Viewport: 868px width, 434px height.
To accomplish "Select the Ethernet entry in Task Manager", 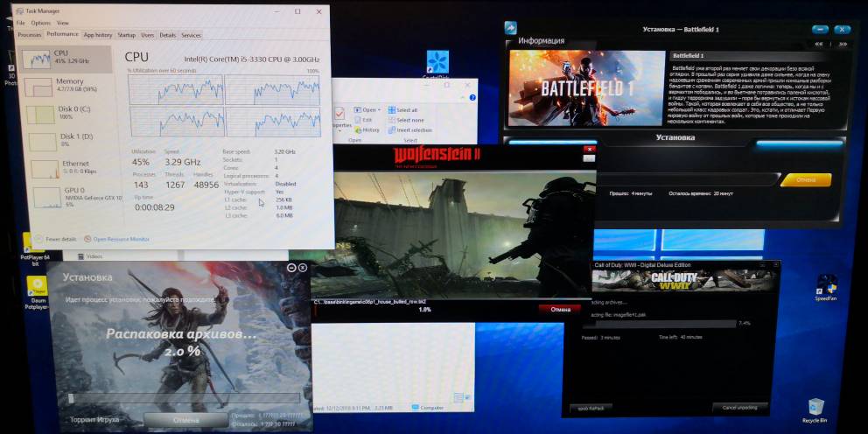I will tap(66, 168).
